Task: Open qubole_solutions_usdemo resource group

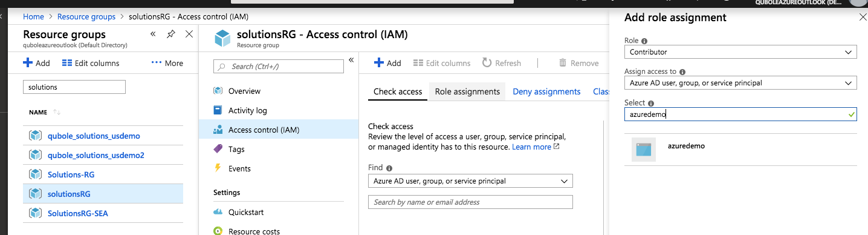Action: pos(94,136)
